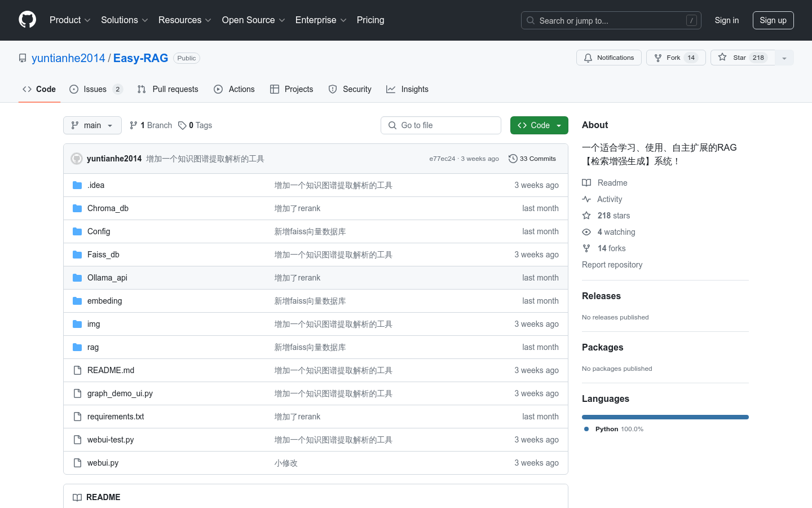Click the Pricing link in header
The width and height of the screenshot is (812, 508).
(x=370, y=20)
